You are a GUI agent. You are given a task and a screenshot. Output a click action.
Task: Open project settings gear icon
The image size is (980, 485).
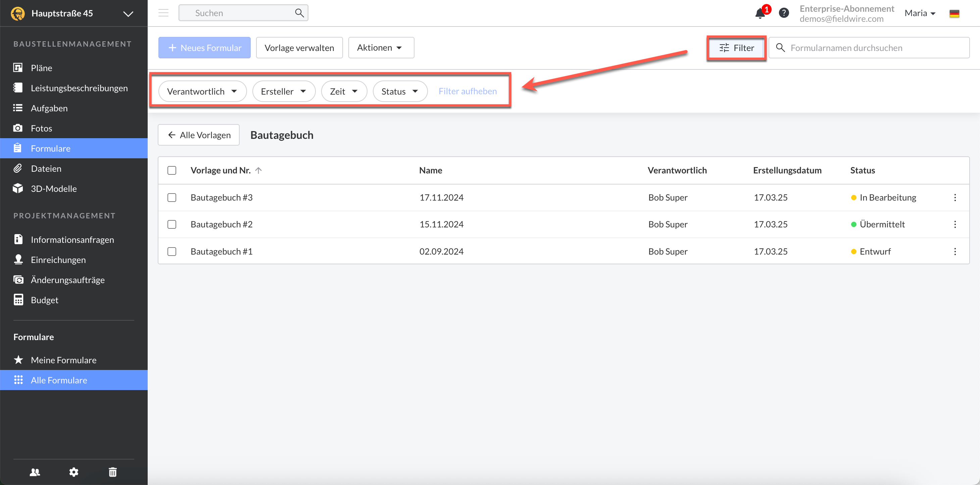74,472
